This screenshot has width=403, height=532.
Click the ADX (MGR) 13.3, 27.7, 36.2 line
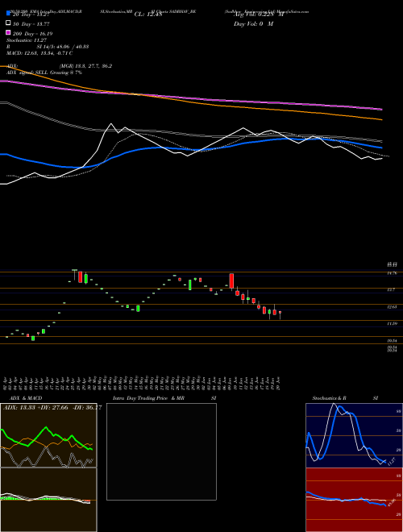[59, 66]
